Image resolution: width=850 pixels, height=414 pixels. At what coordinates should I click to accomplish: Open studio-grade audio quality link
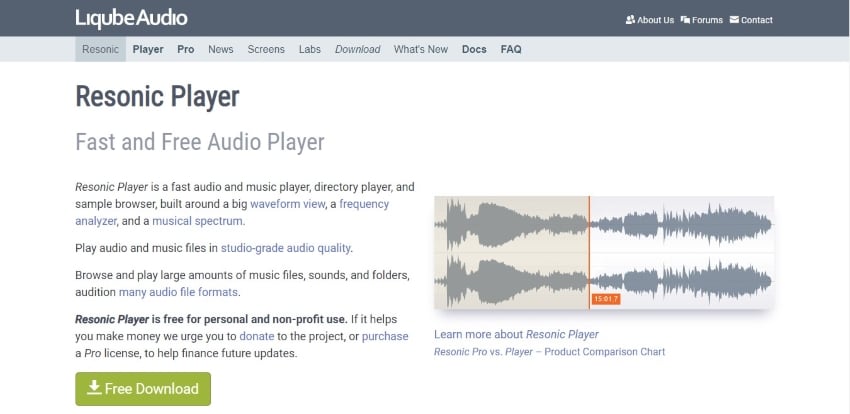(286, 249)
